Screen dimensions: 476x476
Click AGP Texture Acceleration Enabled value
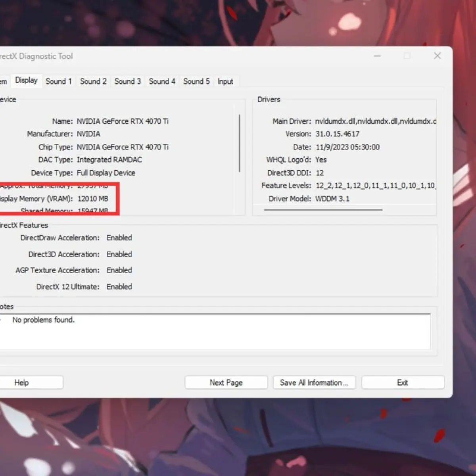tap(119, 270)
